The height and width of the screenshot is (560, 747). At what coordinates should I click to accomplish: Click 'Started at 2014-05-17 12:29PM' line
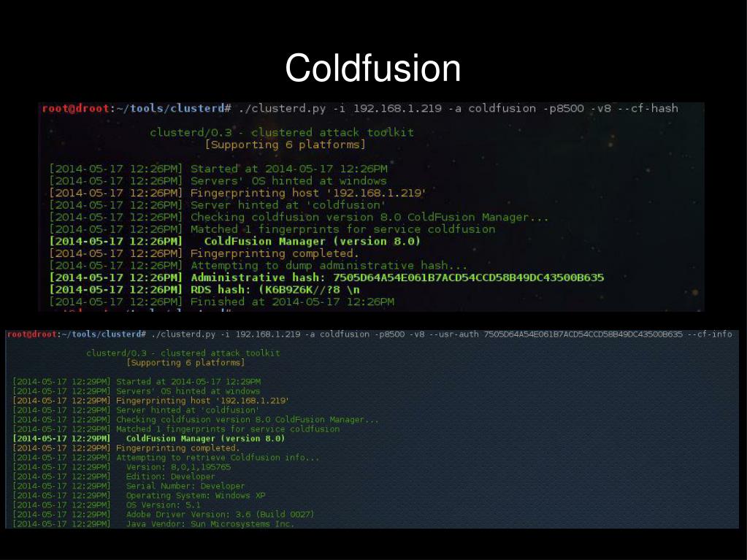click(x=188, y=382)
